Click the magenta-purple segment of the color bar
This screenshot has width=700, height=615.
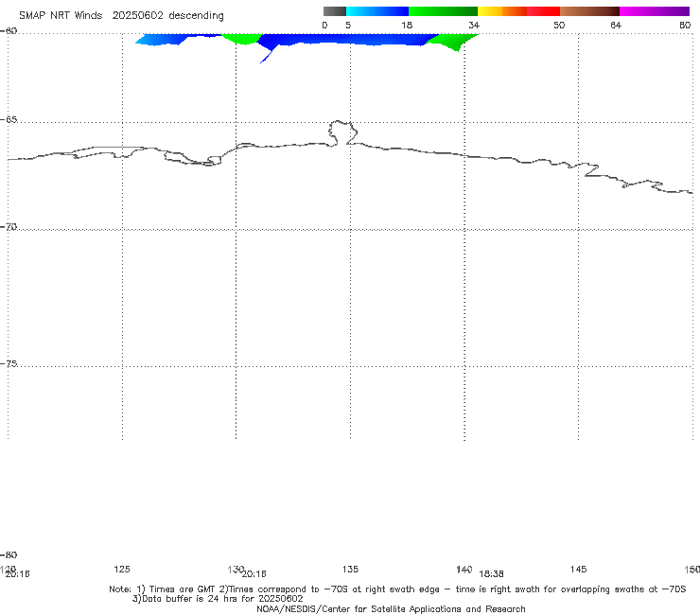(655, 11)
